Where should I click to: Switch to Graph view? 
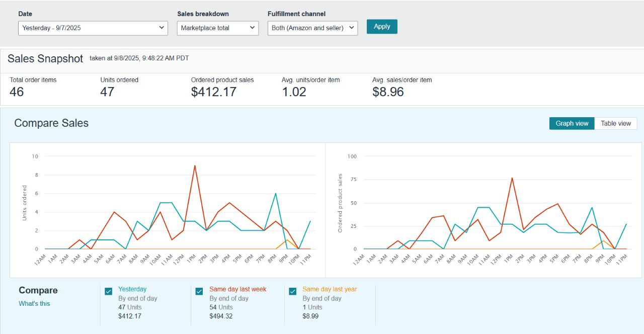coord(572,124)
